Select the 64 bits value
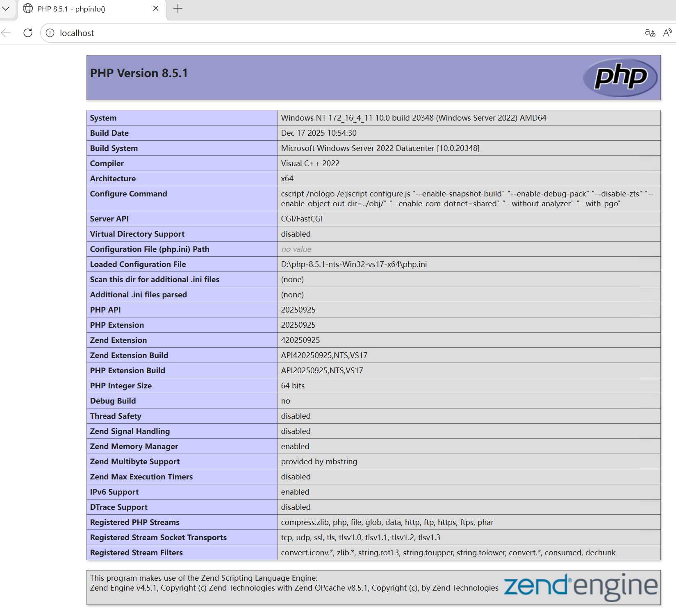 pyautogui.click(x=293, y=386)
